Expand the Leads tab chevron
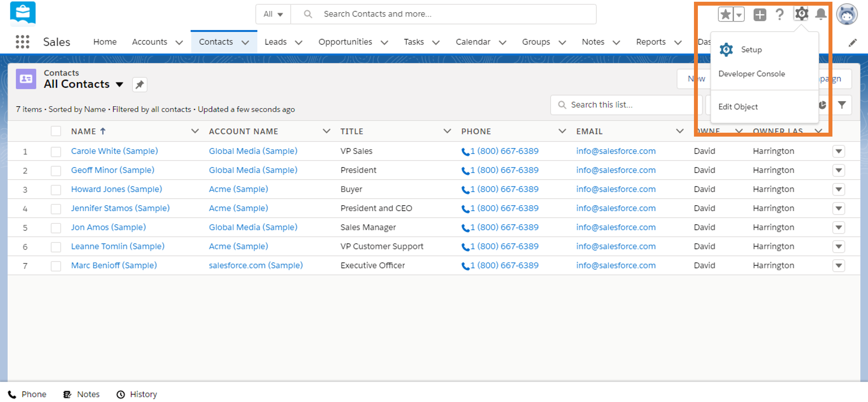 click(299, 42)
